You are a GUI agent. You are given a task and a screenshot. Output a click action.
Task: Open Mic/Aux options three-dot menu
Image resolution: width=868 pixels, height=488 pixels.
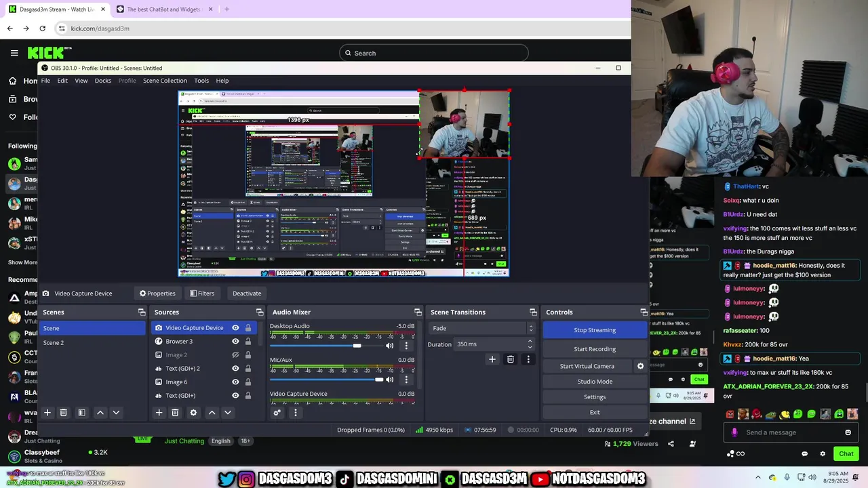click(406, 380)
